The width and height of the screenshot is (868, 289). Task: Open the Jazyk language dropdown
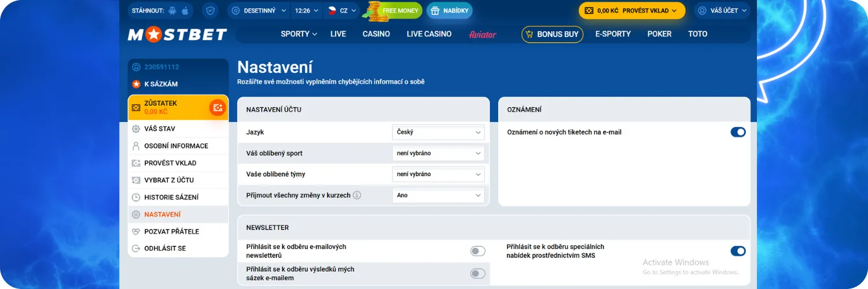pos(438,132)
